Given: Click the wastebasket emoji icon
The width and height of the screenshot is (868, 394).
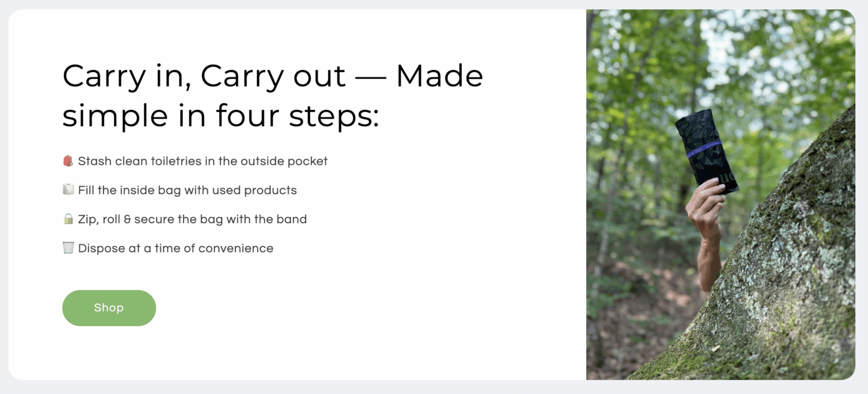Looking at the screenshot, I should point(68,248).
